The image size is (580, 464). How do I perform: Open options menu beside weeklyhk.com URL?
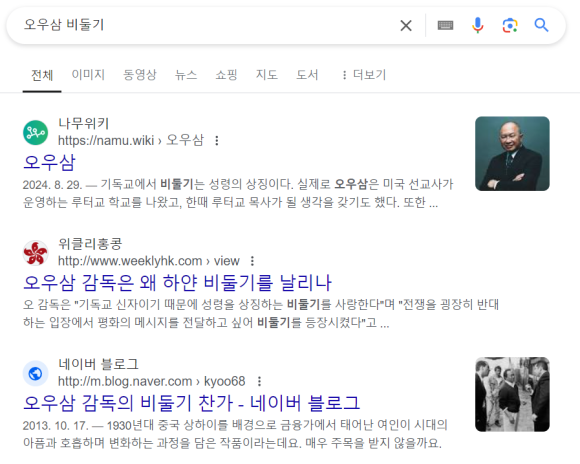coord(252,261)
